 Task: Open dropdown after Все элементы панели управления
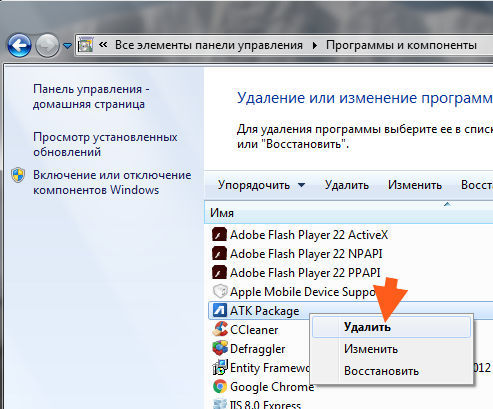click(314, 45)
